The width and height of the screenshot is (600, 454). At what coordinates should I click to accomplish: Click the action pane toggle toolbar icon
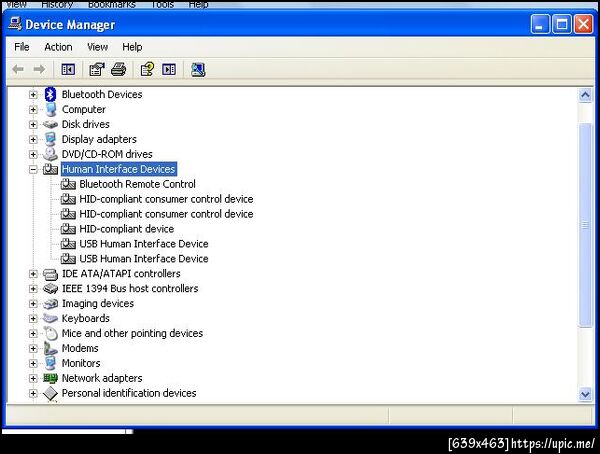(x=169, y=69)
